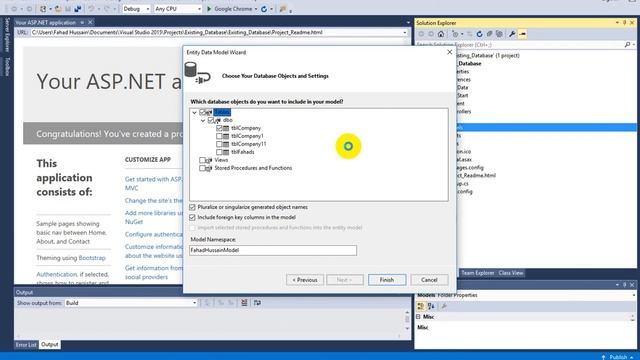Check Stored Procedures and Functions checkbox
Image resolution: width=640 pixels, height=360 pixels.
click(202, 168)
